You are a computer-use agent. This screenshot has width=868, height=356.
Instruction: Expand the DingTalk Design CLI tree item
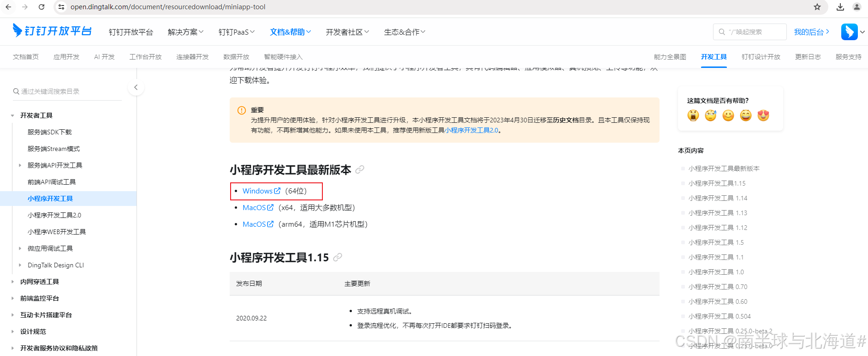(x=20, y=265)
